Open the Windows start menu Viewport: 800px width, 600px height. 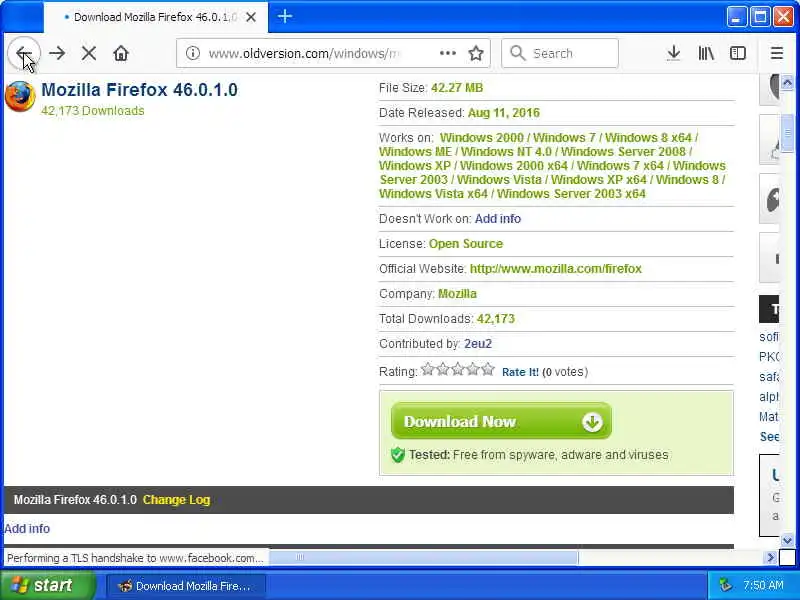click(47, 585)
